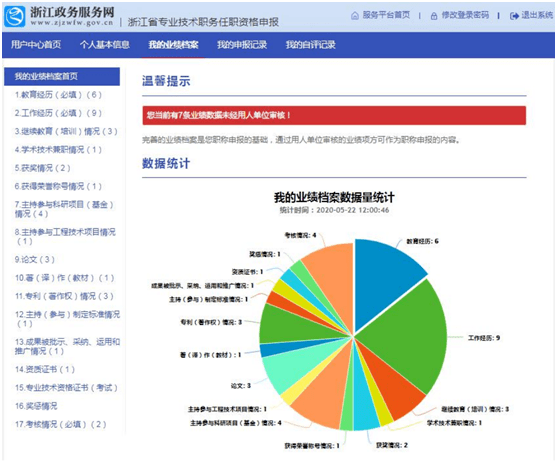Viewport: 557px width, 471px height.
Task: Open 14.资质证书 sidebar entry
Action: tap(45, 369)
